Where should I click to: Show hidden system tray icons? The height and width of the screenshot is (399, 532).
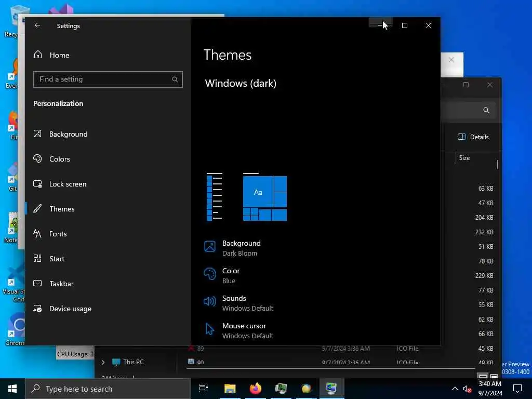455,389
